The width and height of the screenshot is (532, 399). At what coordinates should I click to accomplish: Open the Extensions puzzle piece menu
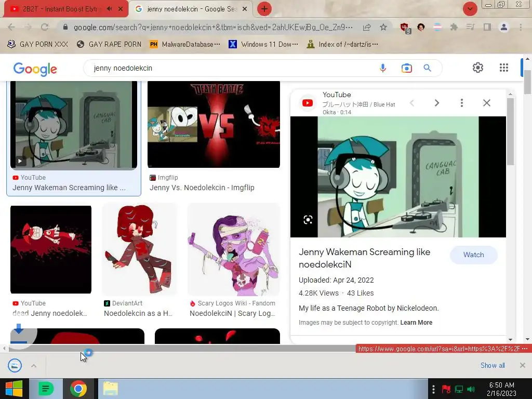(x=454, y=27)
